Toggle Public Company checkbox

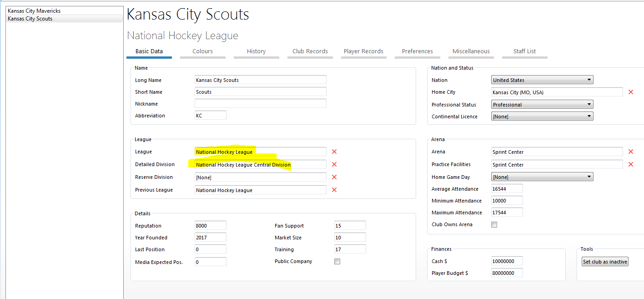pos(337,261)
